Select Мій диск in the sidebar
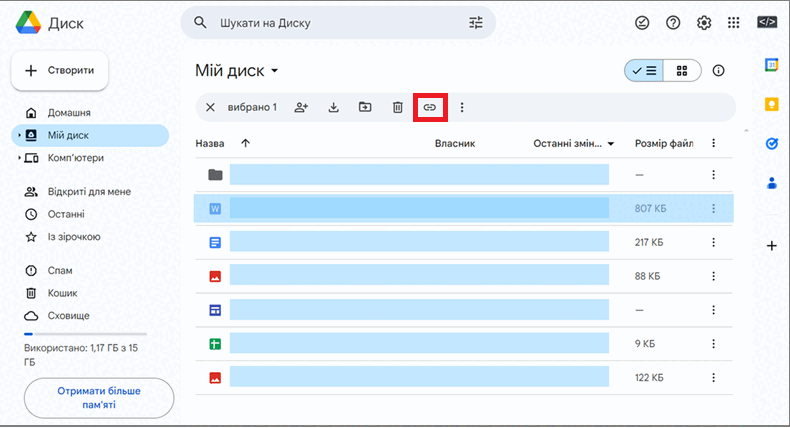This screenshot has width=790, height=428. pos(90,135)
